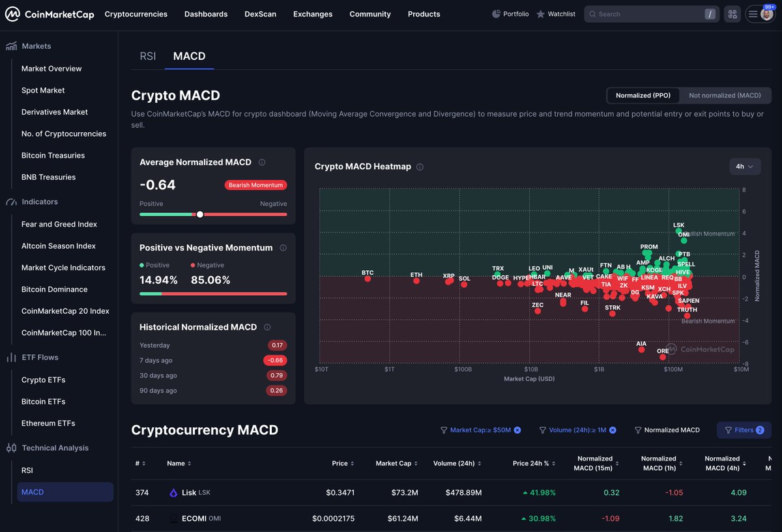Click info icon beside Crypto MACD Heatmap

click(x=420, y=167)
